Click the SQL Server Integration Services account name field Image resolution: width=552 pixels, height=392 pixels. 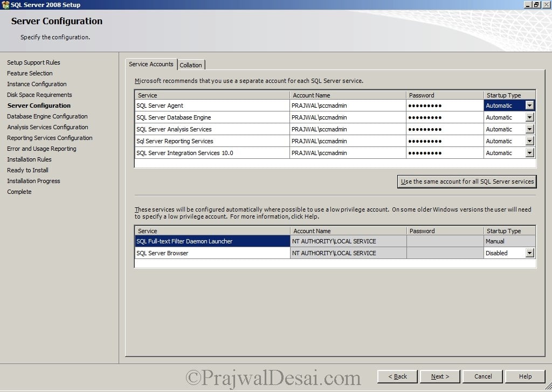(348, 153)
